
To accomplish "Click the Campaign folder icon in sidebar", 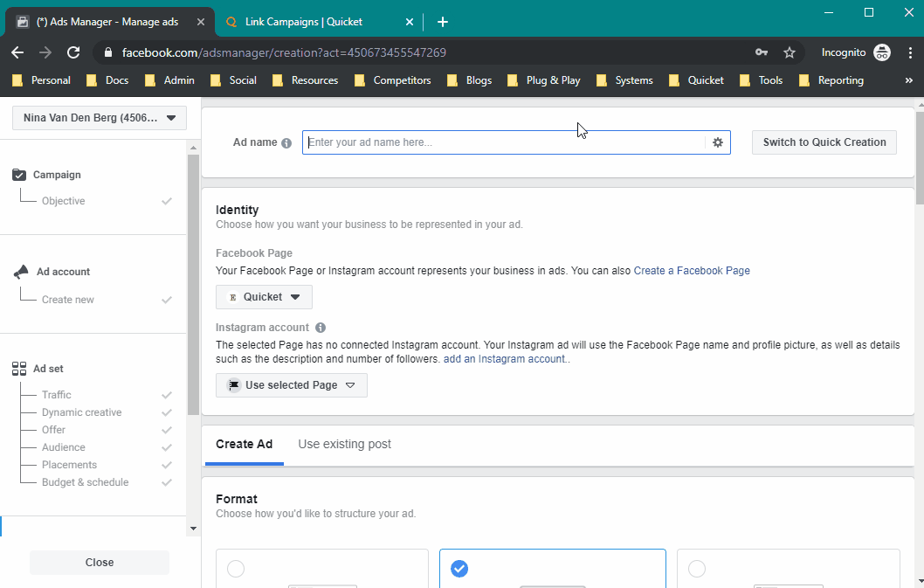I will [x=19, y=175].
